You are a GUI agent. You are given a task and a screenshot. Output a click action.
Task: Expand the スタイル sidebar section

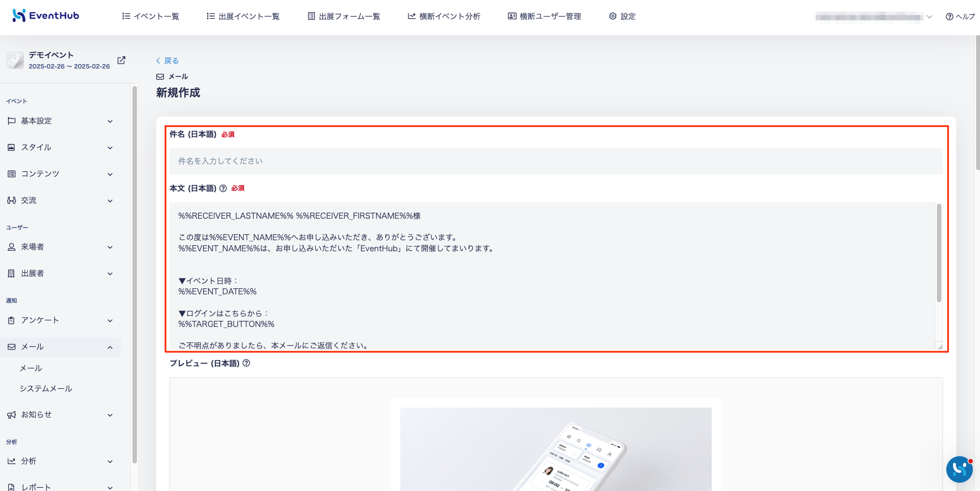(61, 147)
